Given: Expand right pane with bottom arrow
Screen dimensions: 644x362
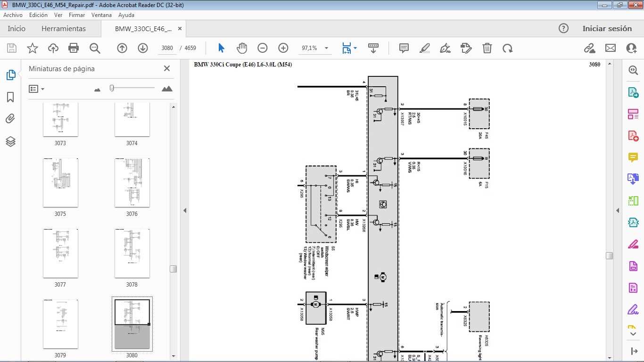Looking at the screenshot, I should point(633,351).
